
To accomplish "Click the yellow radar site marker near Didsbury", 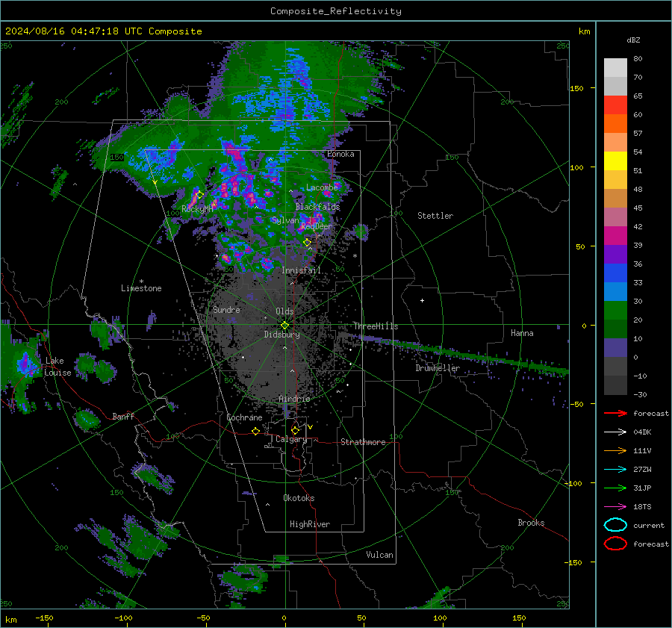I will 284,326.
